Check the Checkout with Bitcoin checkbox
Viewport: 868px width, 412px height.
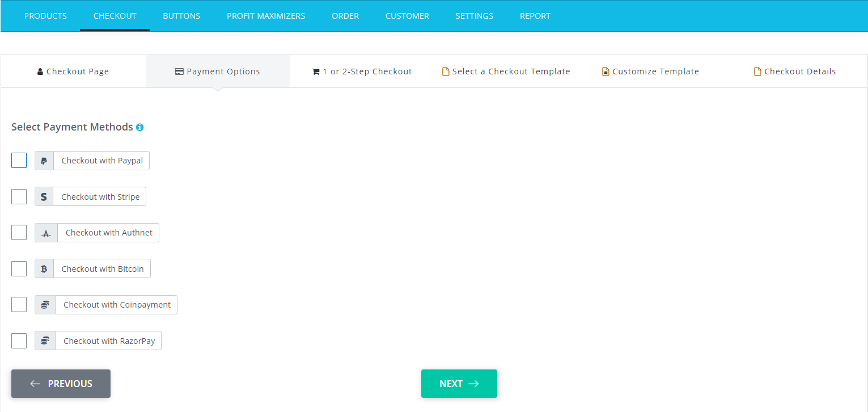click(x=19, y=269)
